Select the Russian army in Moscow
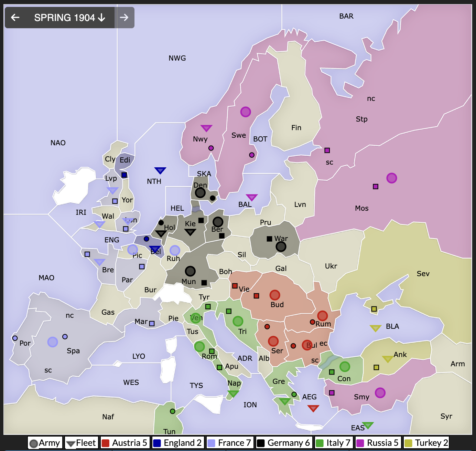 pos(392,178)
